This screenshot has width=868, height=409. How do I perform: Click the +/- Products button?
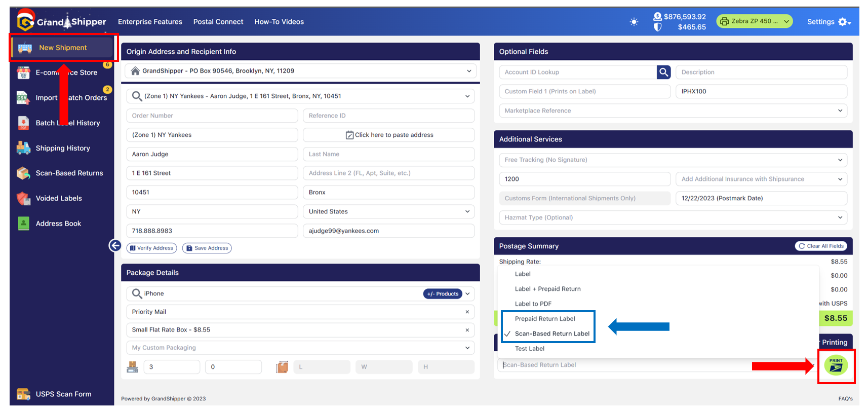pyautogui.click(x=443, y=293)
